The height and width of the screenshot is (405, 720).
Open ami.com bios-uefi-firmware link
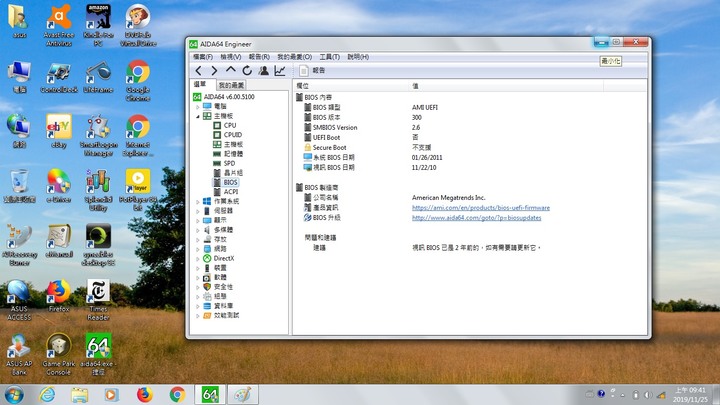[x=481, y=208]
